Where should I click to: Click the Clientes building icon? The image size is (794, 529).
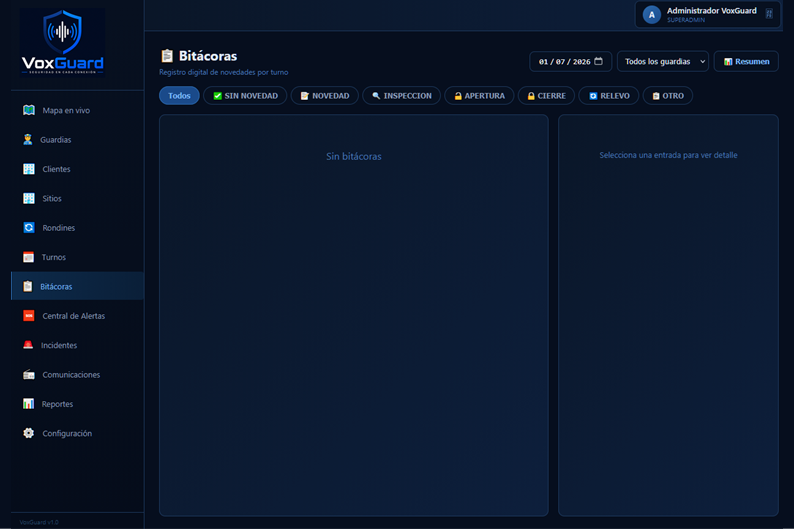(29, 169)
